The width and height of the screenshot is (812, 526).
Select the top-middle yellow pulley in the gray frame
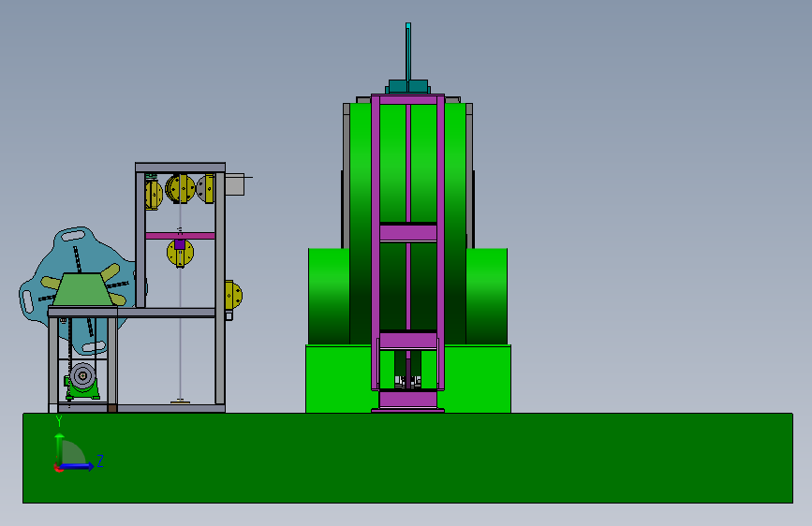[180, 188]
